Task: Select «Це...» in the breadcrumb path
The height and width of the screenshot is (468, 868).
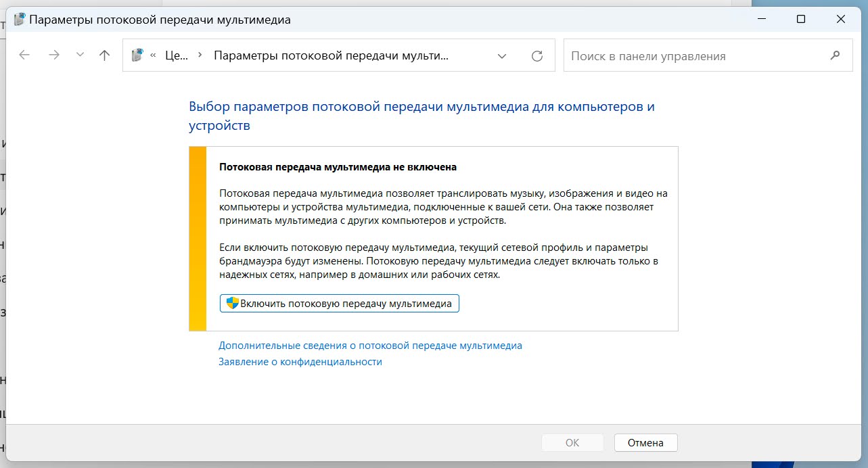Action: coord(176,55)
